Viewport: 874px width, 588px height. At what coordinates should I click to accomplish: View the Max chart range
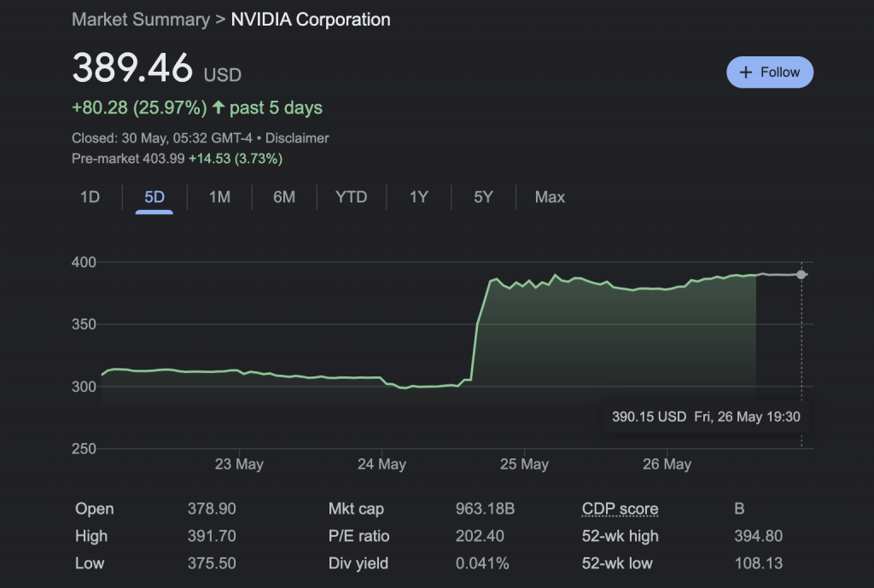click(x=550, y=197)
